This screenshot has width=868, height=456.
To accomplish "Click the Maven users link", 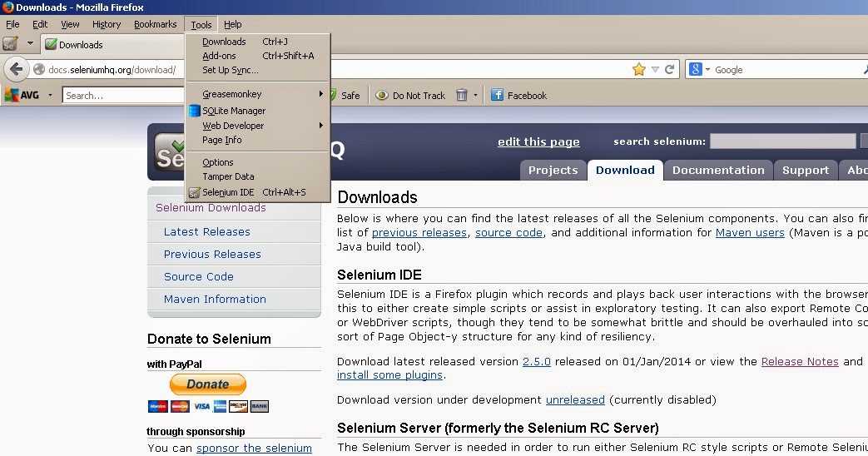I will [x=750, y=232].
